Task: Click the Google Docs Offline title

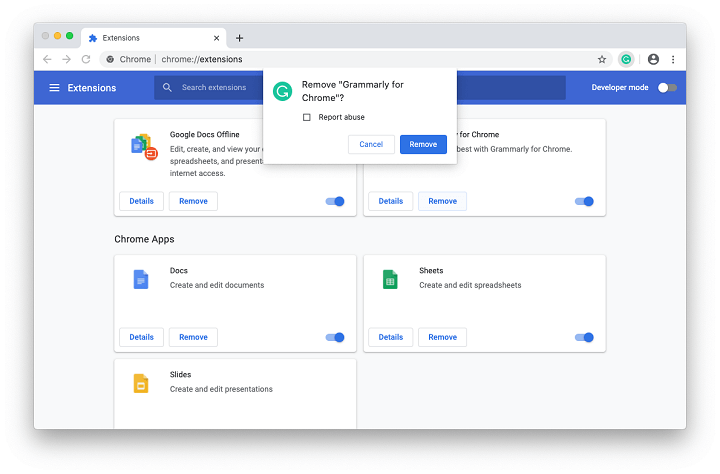Action: click(204, 135)
